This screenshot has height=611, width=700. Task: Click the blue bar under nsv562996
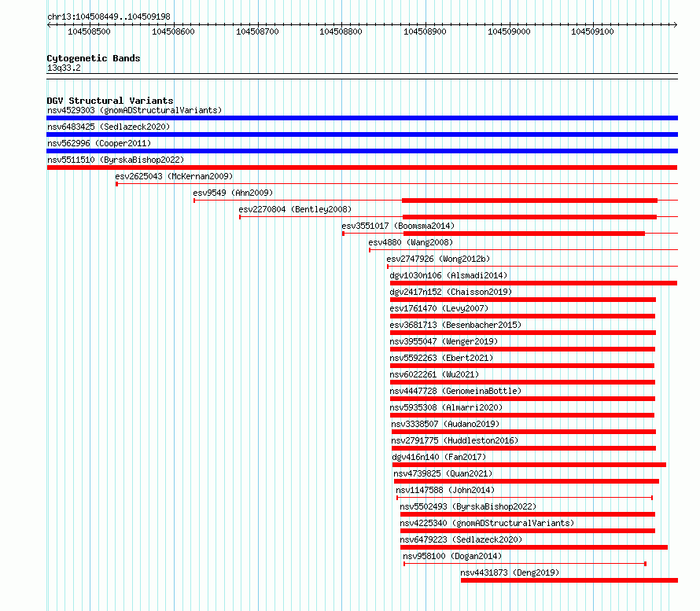[362, 151]
